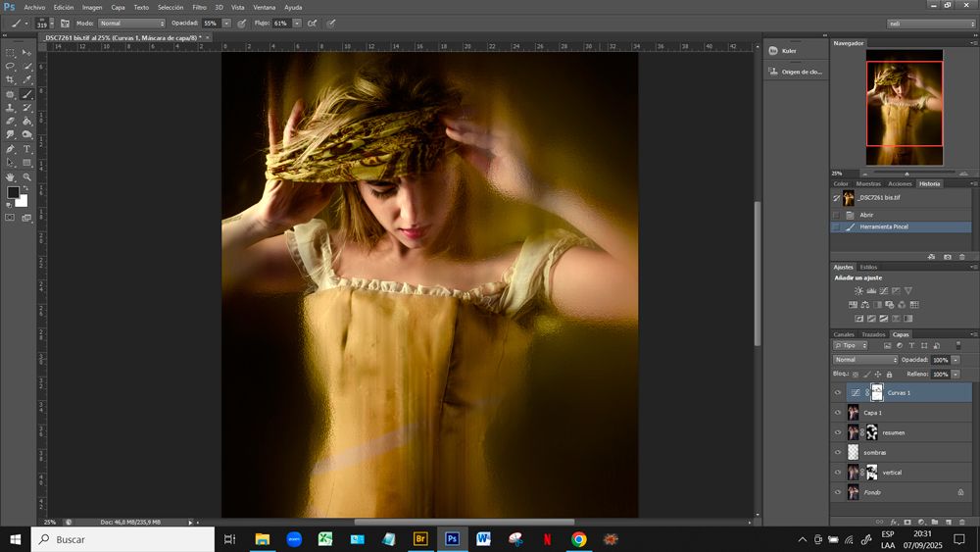Image resolution: width=980 pixels, height=552 pixels.
Task: Add a Color Balance adjustment
Action: pyautogui.click(x=865, y=305)
